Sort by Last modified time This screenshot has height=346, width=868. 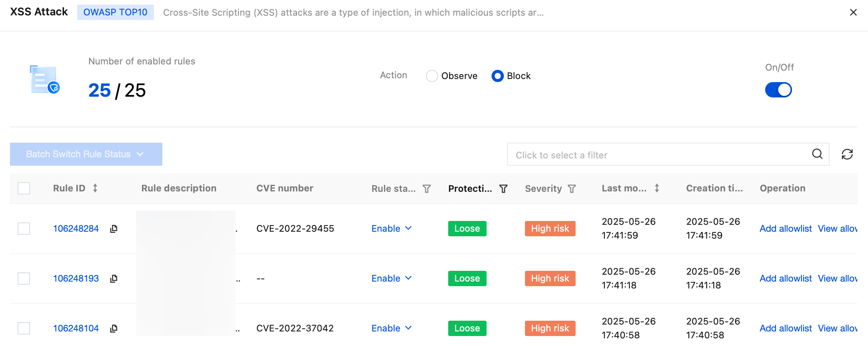coord(657,188)
